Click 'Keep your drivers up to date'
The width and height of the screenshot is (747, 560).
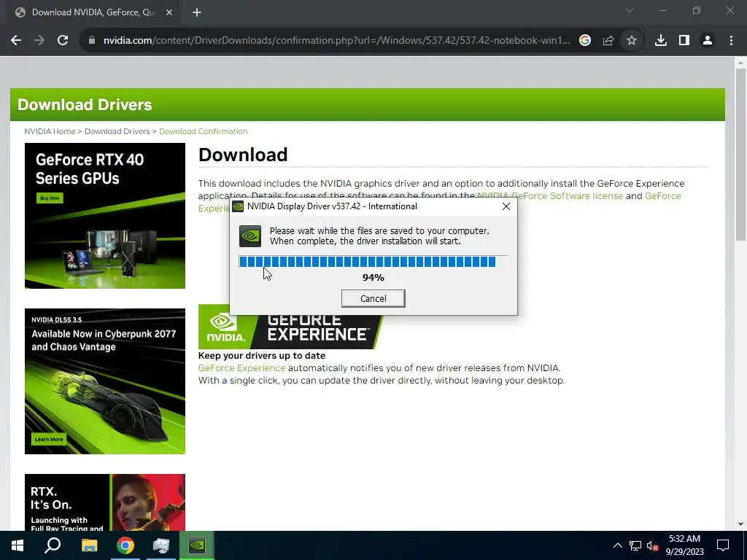point(262,356)
